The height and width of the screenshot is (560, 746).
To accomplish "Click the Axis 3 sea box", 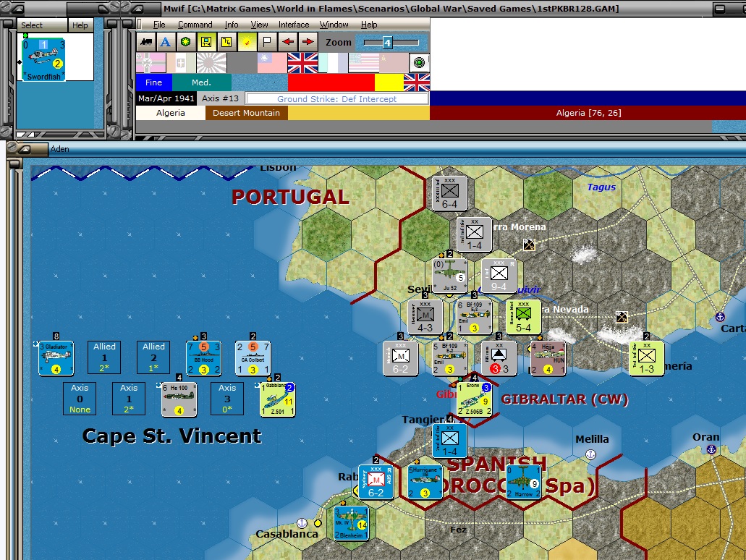I will pos(227,398).
